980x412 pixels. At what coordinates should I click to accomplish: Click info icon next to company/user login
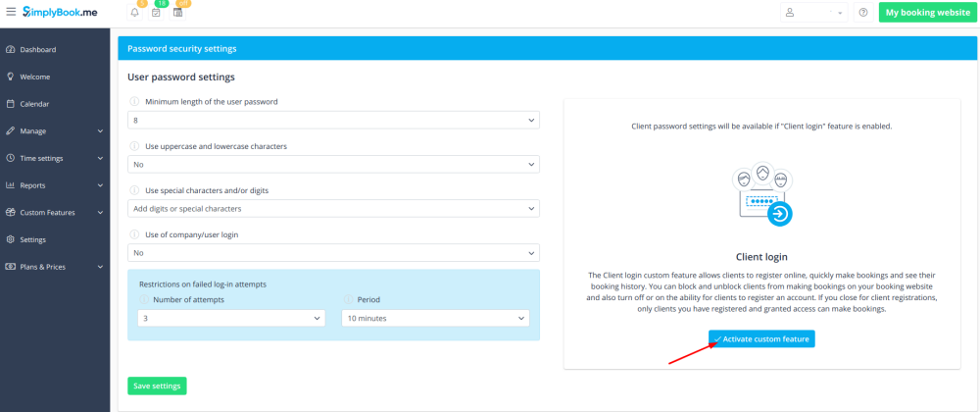(x=134, y=234)
